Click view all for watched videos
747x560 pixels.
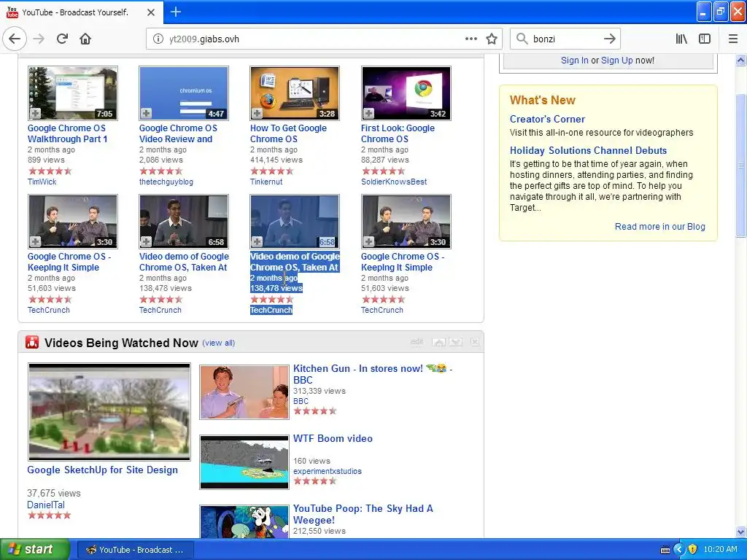click(x=219, y=343)
